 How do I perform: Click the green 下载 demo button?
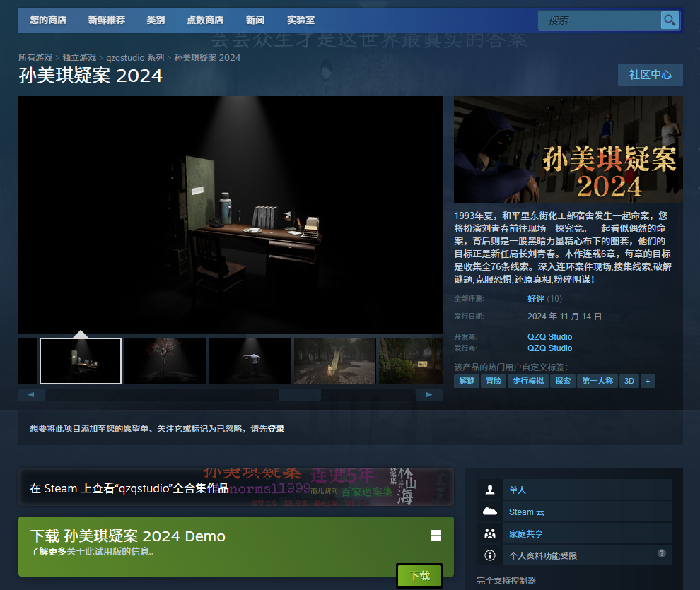[x=419, y=575]
